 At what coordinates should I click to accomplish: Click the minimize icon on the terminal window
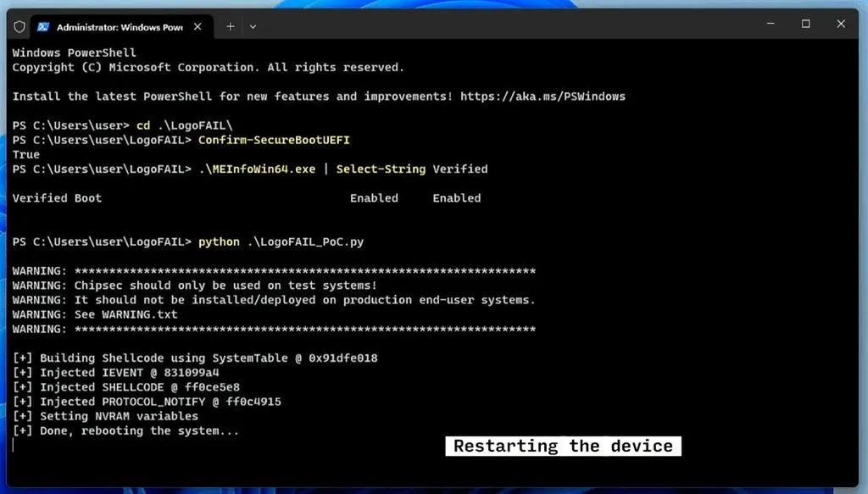[769, 25]
